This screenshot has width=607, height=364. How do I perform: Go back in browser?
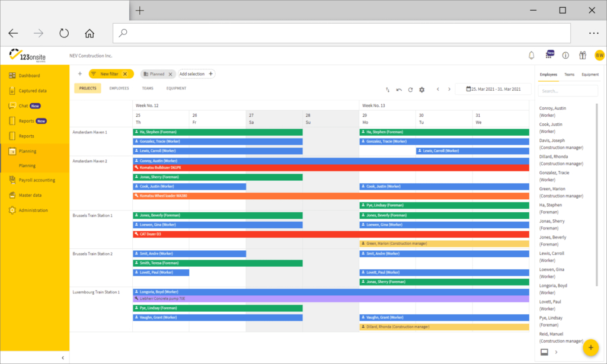(13, 33)
